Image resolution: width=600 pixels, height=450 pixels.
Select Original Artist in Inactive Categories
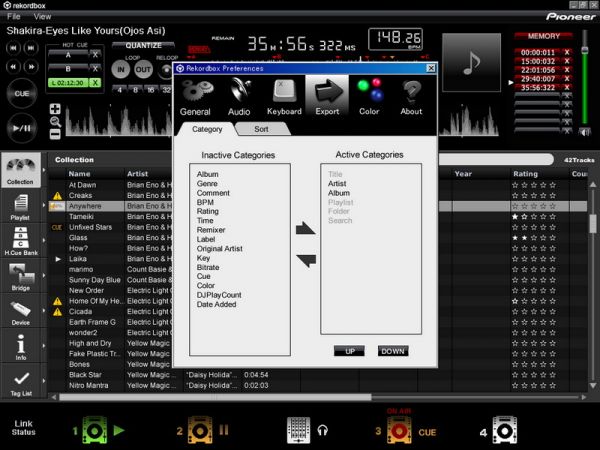coord(220,249)
